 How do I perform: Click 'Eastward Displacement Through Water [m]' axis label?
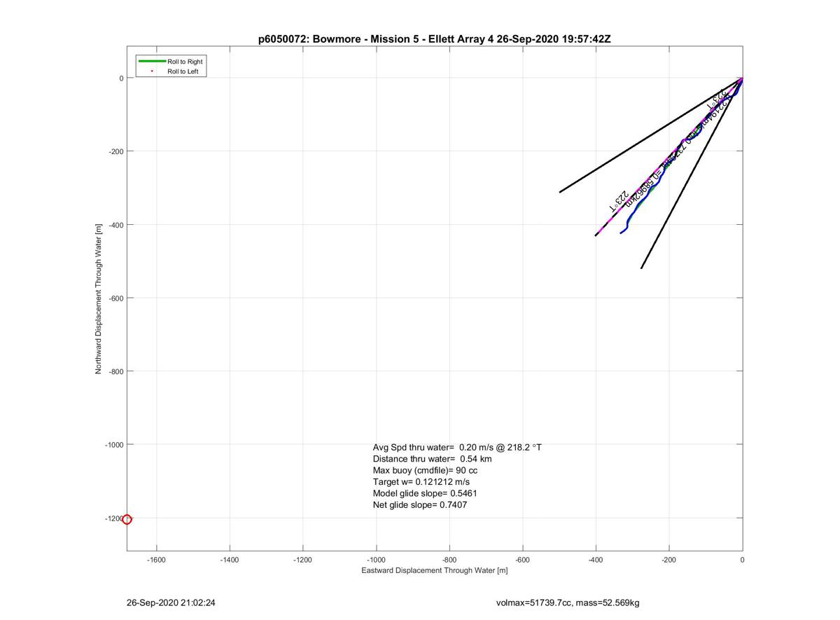click(434, 570)
